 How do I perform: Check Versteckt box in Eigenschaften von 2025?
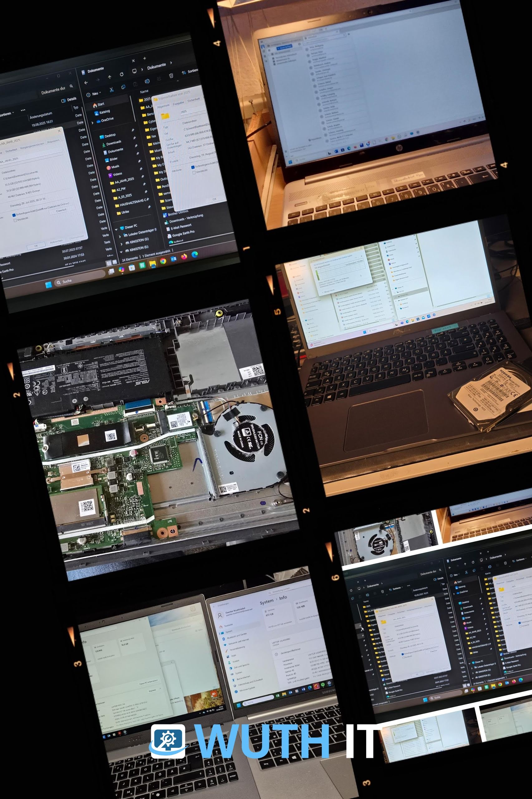pos(194,173)
